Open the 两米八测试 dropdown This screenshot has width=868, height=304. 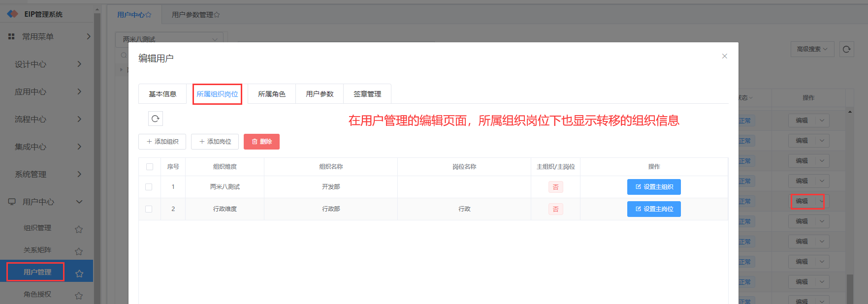coord(169,39)
